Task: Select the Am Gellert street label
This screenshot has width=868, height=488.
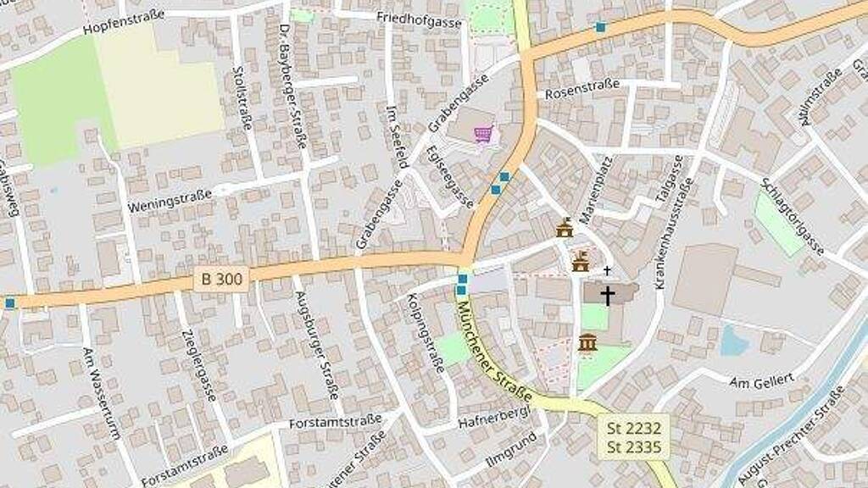Action: pos(762,380)
